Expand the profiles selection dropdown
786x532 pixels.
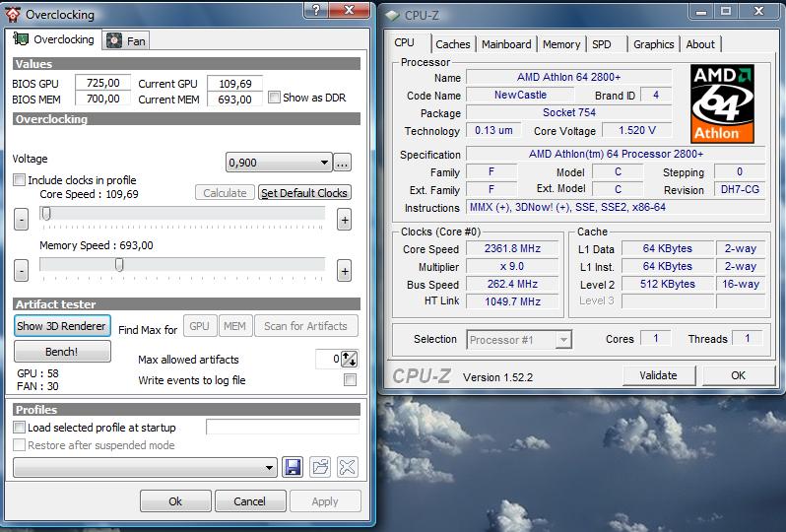click(146, 467)
